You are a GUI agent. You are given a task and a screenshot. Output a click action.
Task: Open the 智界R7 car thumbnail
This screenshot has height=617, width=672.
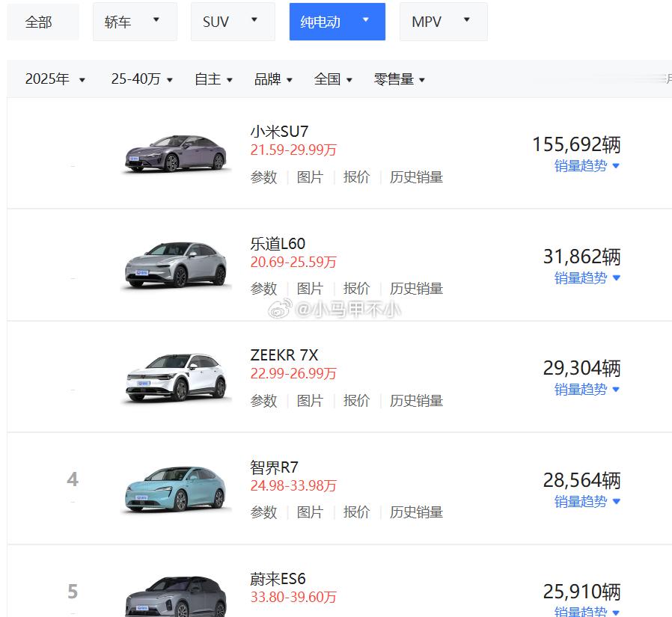coord(176,489)
